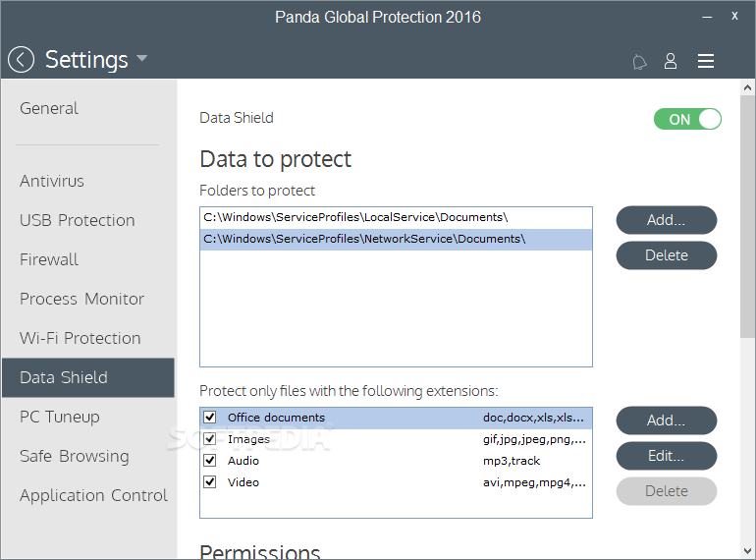The width and height of the screenshot is (756, 560).
Task: Open the notifications bell icon
Action: 639,62
